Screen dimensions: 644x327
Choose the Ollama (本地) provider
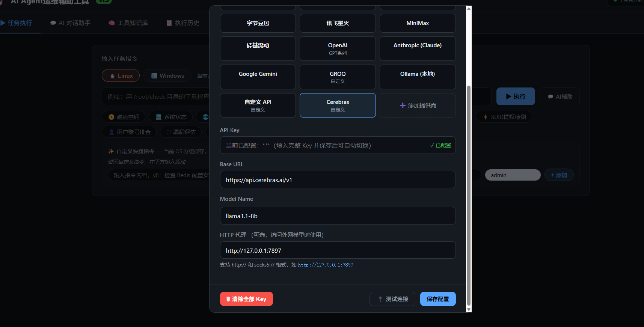coord(418,77)
